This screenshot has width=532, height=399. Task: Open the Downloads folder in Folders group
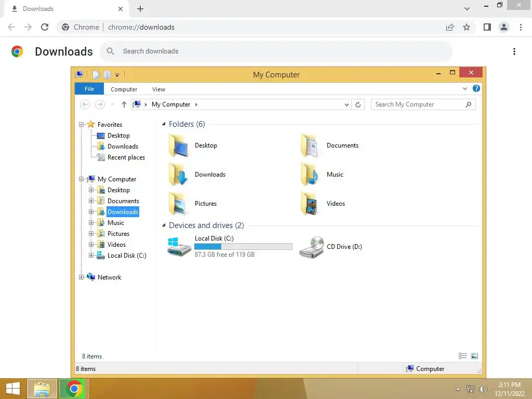point(179,175)
